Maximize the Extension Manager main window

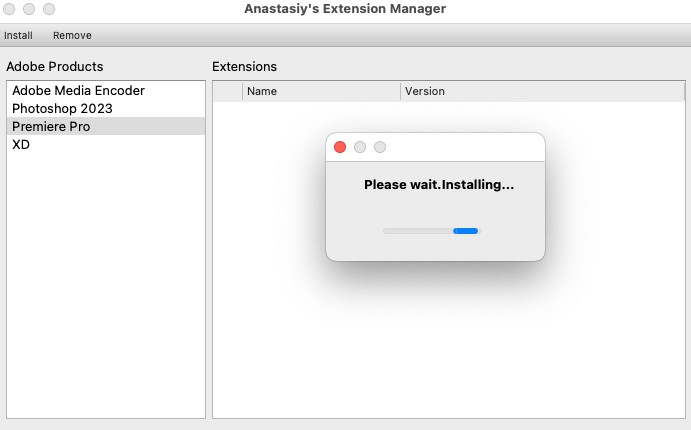click(49, 9)
